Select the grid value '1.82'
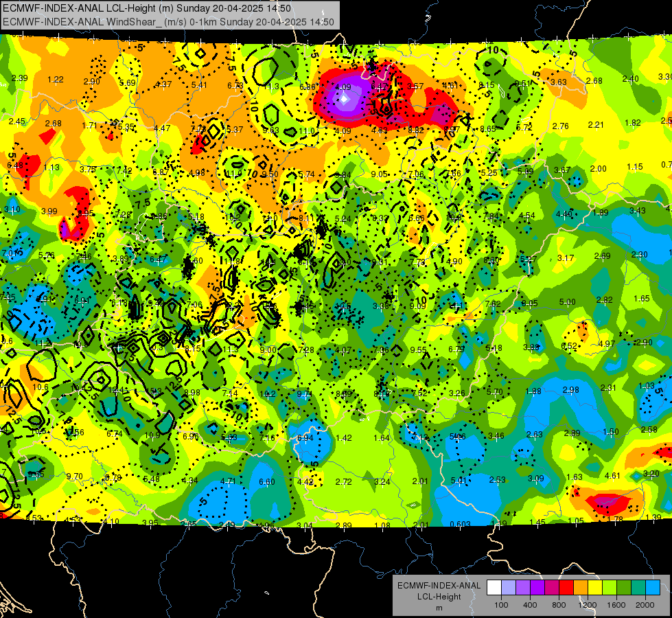This screenshot has height=618, width=672. 633,123
